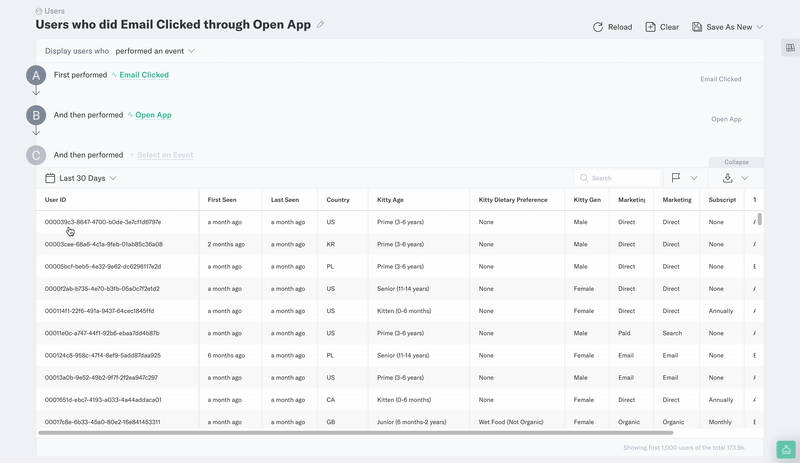Focus the Search input field

coord(617,178)
